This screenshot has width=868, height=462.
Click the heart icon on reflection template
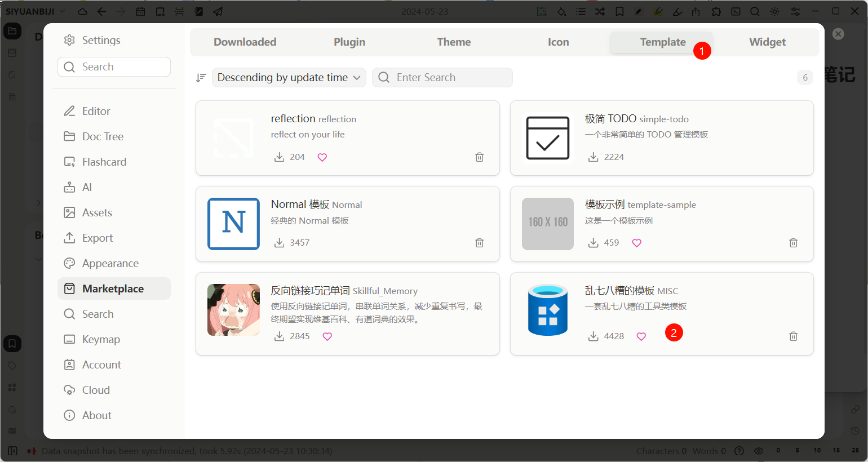point(322,157)
